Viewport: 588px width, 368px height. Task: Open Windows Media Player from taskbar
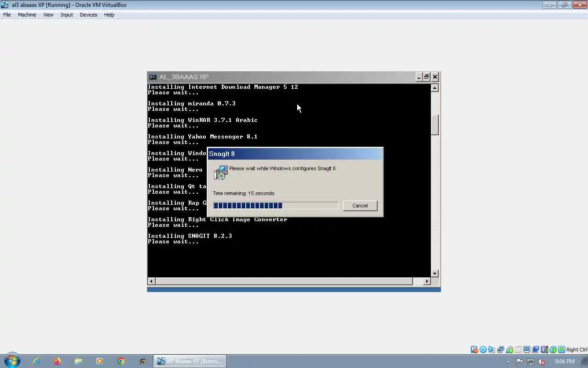point(100,361)
